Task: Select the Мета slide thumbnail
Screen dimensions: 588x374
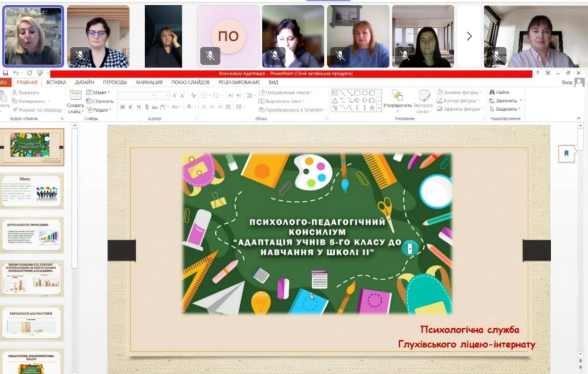Action: (32, 190)
